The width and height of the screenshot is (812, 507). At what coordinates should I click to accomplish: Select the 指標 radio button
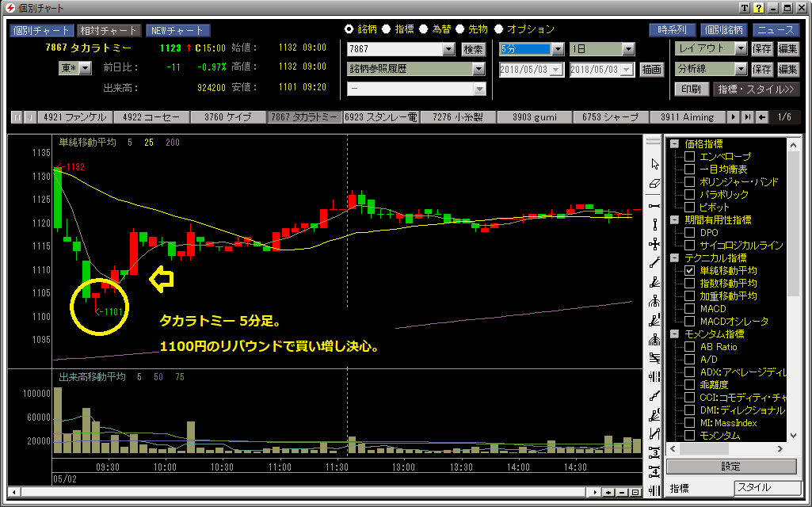click(x=387, y=29)
